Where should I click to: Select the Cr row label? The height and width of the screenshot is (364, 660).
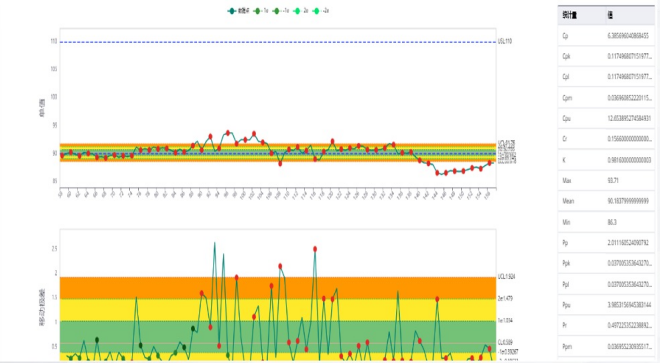(x=565, y=139)
